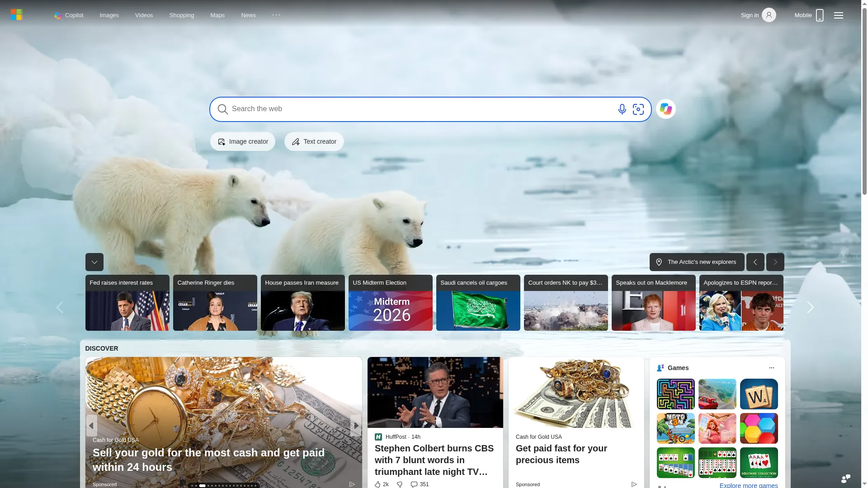Launch the Moto X3M game
The width and height of the screenshot is (868, 488).
(x=676, y=428)
